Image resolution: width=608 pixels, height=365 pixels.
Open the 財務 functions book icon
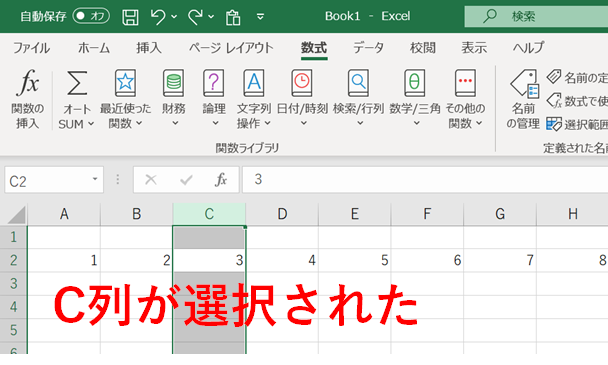coord(173,83)
